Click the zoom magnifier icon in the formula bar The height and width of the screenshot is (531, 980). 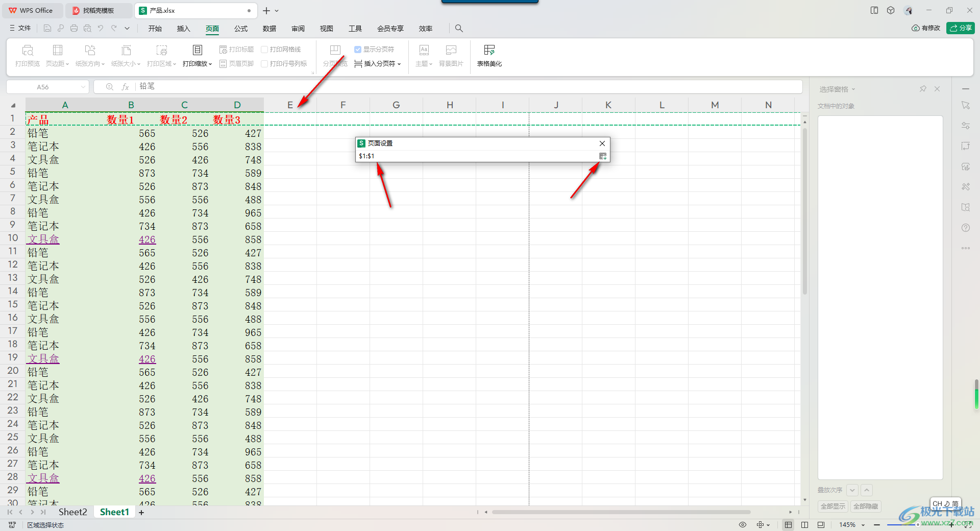pos(109,87)
